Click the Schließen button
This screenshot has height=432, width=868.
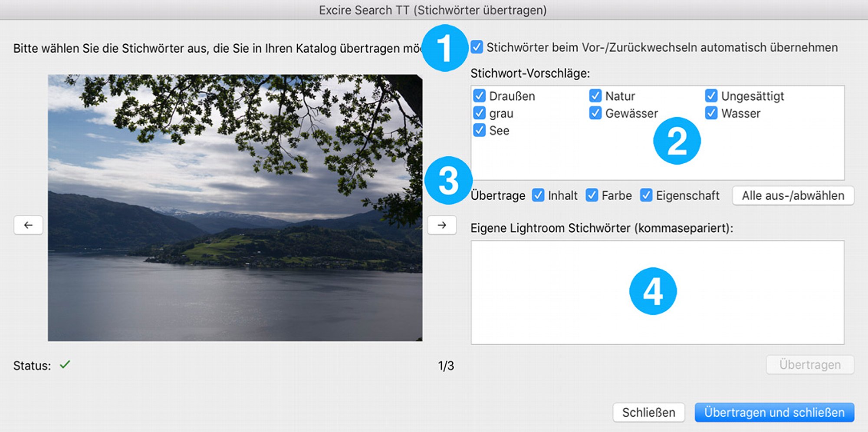click(x=649, y=412)
